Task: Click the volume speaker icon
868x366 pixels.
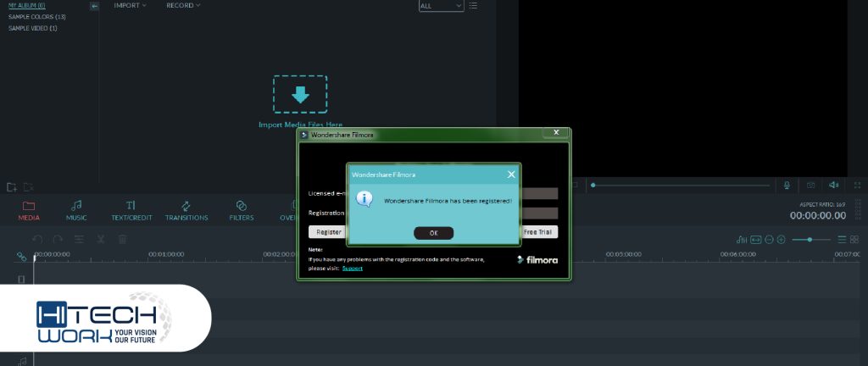Action: click(834, 186)
